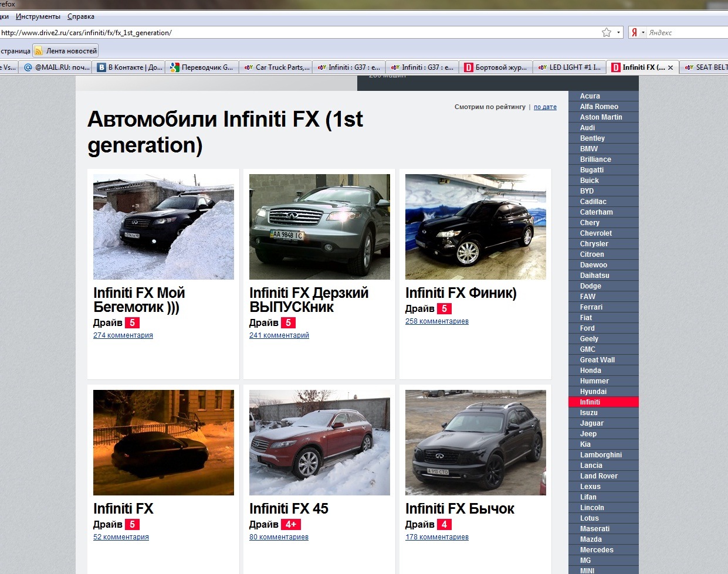Switch to the LED LIGHT #1 tab
The height and width of the screenshot is (574, 728).
click(x=570, y=67)
